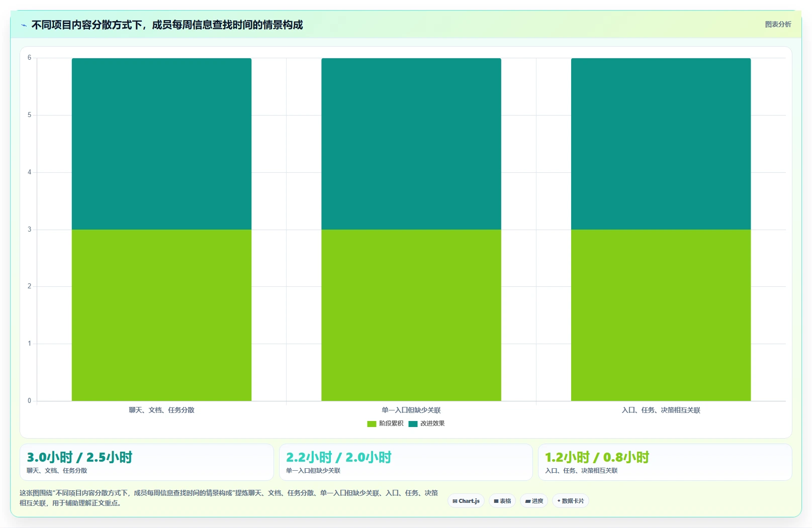Screen dimensions: 812x528
Task: Click the y-axis tick label 2
Action: (29, 286)
